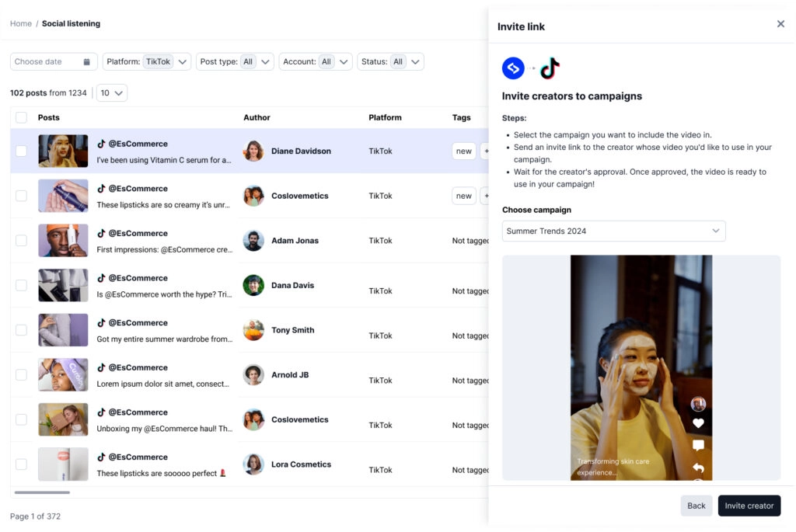Open the Post type filter dropdown

235,62
